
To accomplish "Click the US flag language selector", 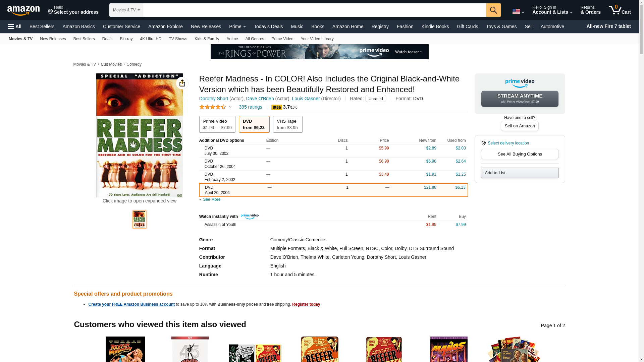I will 518,12.
